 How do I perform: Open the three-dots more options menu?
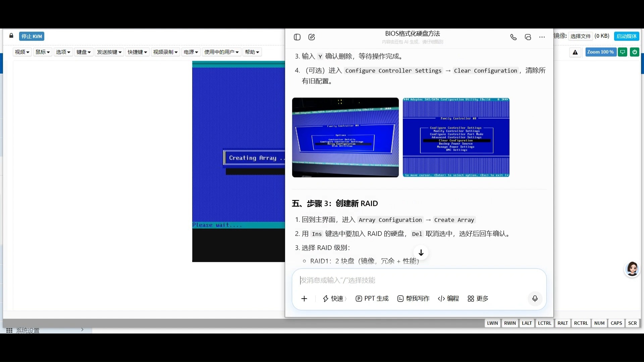[x=542, y=37]
